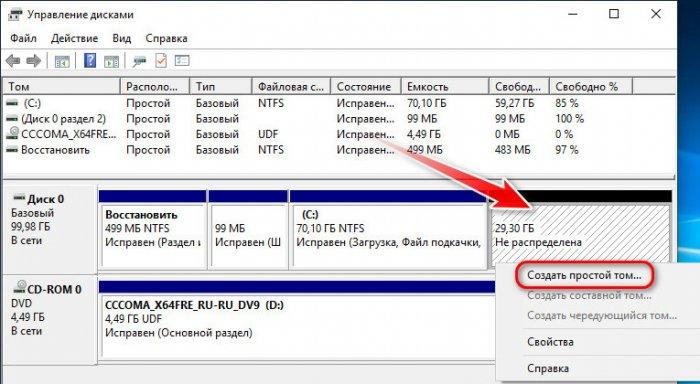
Task: Sort by the Том column header
Action: (62, 86)
